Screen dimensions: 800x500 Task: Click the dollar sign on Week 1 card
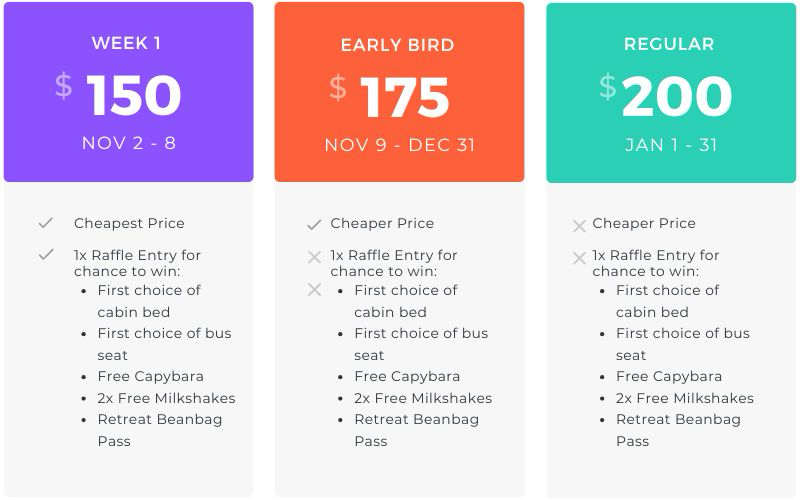[63, 86]
